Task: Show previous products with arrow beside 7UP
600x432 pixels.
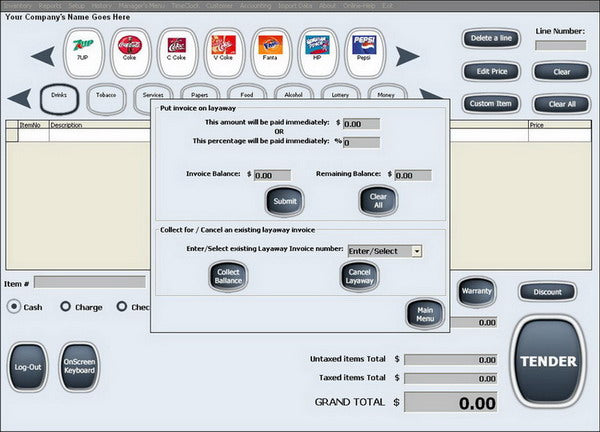Action: tap(43, 56)
